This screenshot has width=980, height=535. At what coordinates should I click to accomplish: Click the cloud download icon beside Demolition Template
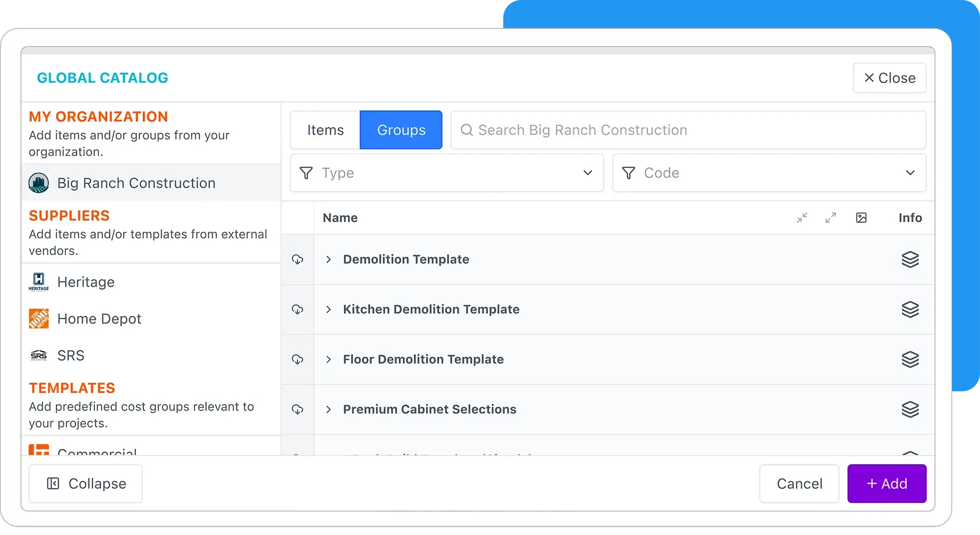tap(298, 259)
